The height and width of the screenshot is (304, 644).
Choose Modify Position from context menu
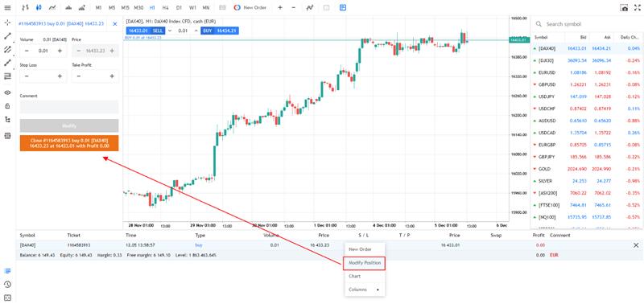point(365,263)
